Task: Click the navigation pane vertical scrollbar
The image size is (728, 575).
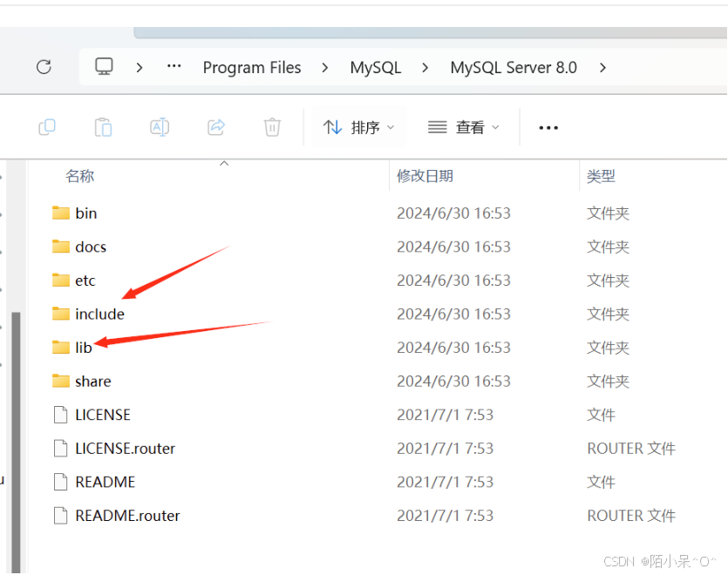Action: [x=17, y=442]
